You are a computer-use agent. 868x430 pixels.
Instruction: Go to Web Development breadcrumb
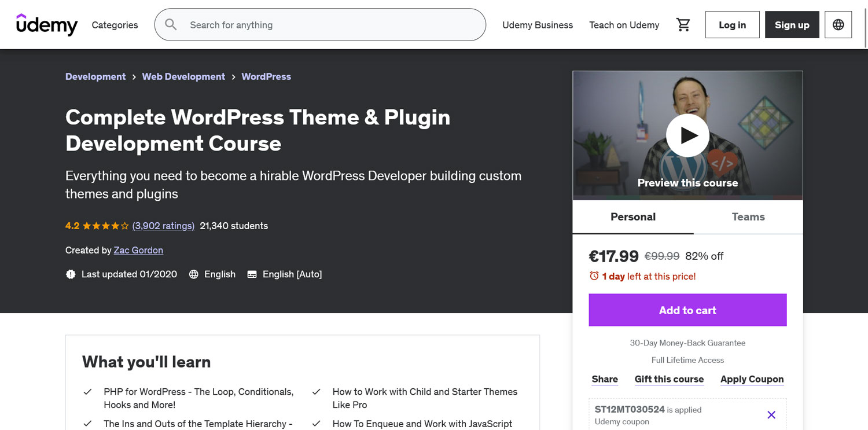183,76
